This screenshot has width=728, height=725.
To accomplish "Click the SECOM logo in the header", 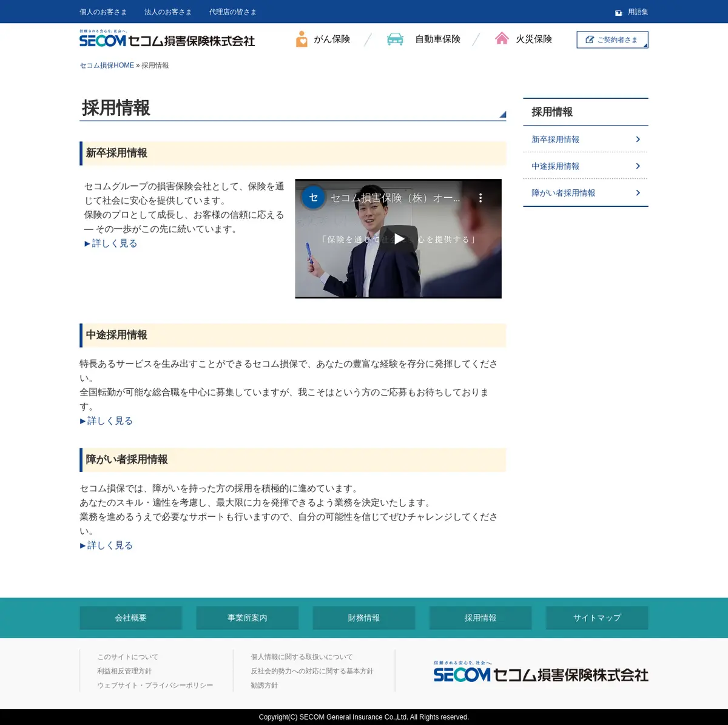I will pos(167,39).
